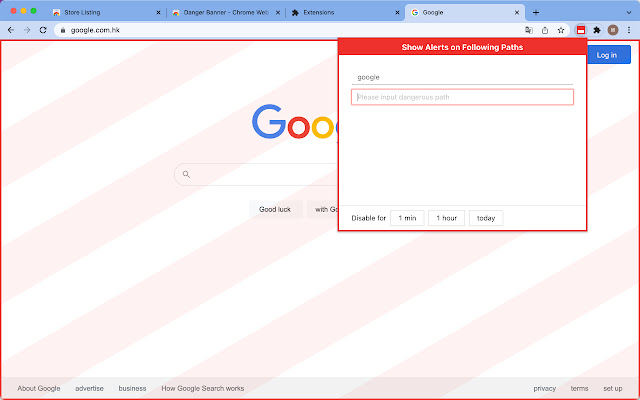
Task: Click the 'Show Alerts on Following Paths' header
Action: (462, 47)
